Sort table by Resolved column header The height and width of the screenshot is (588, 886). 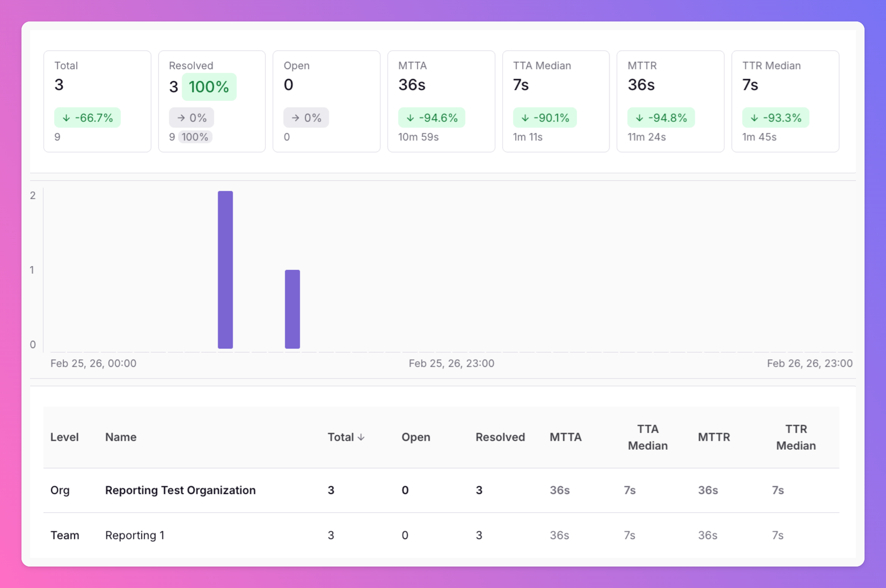click(500, 437)
